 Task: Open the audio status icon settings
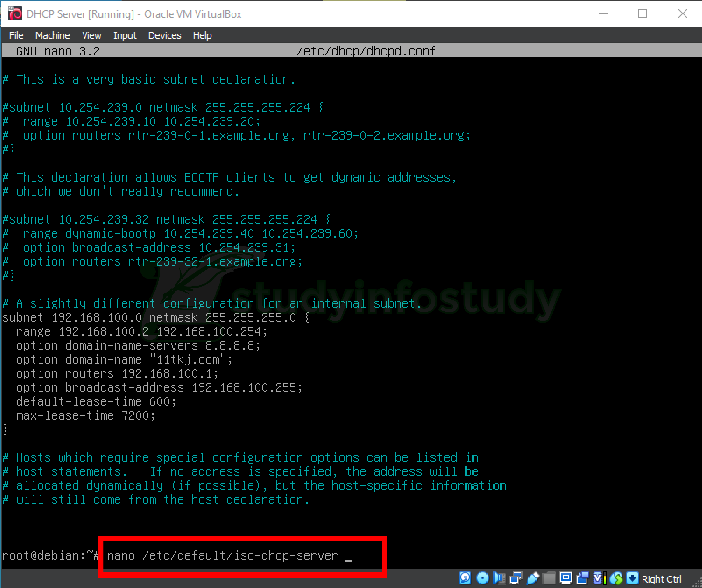click(x=499, y=578)
